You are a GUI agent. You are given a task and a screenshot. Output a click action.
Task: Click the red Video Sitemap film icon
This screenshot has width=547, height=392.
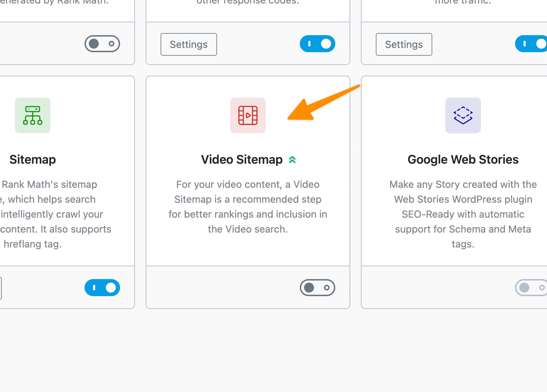[248, 115]
